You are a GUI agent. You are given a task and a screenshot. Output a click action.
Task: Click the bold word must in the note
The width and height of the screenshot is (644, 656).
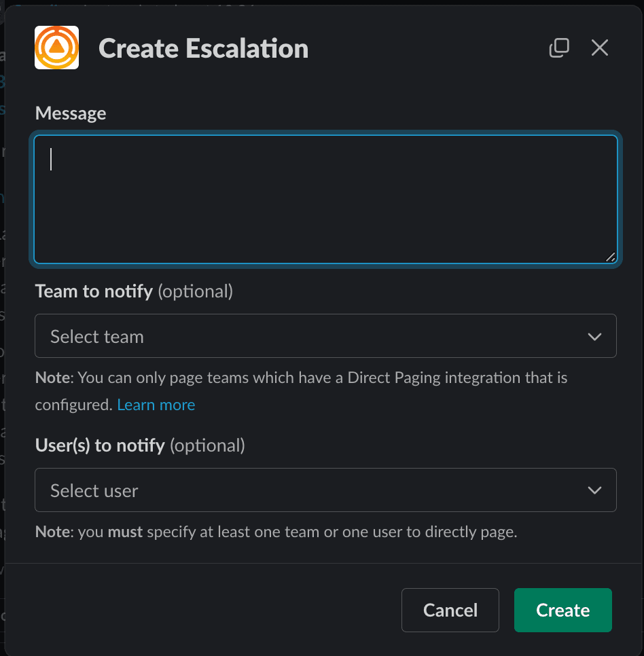pos(125,532)
